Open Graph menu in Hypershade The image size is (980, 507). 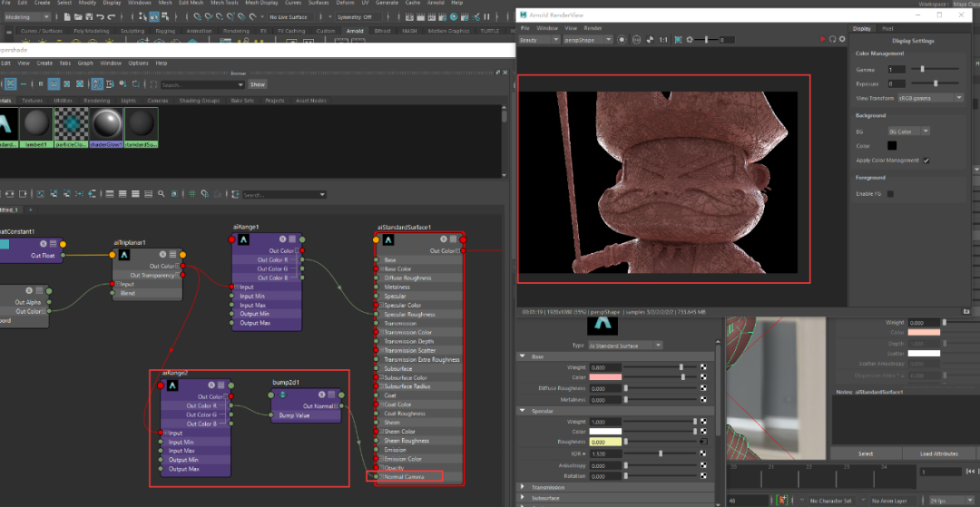(x=85, y=63)
